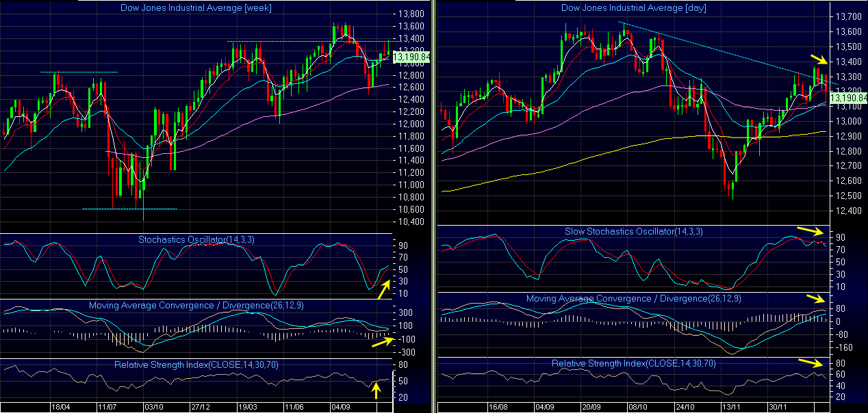Click the 12,000 price axis label
This screenshot has height=413, width=868.
click(x=410, y=124)
